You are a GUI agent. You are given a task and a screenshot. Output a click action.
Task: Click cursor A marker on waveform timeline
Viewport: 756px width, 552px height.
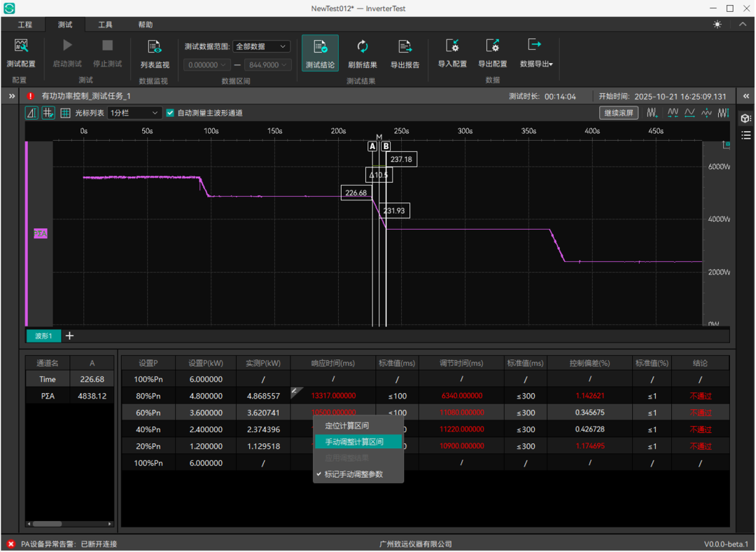[x=372, y=146]
